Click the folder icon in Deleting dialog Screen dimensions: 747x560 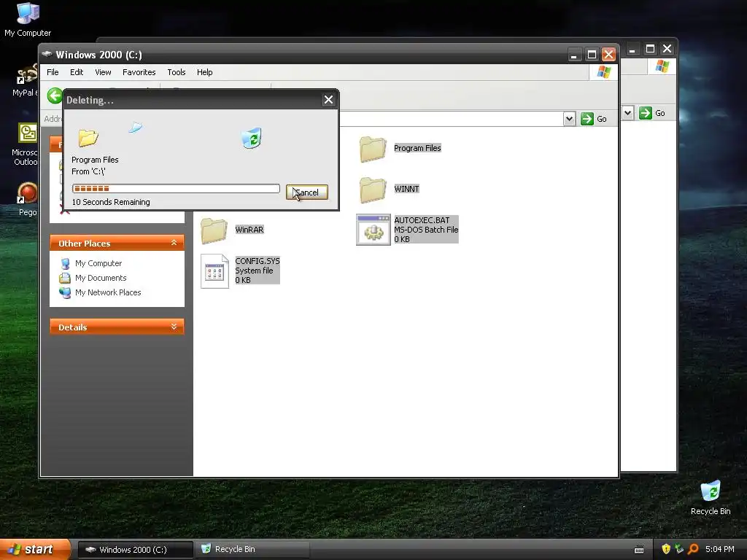(88, 138)
